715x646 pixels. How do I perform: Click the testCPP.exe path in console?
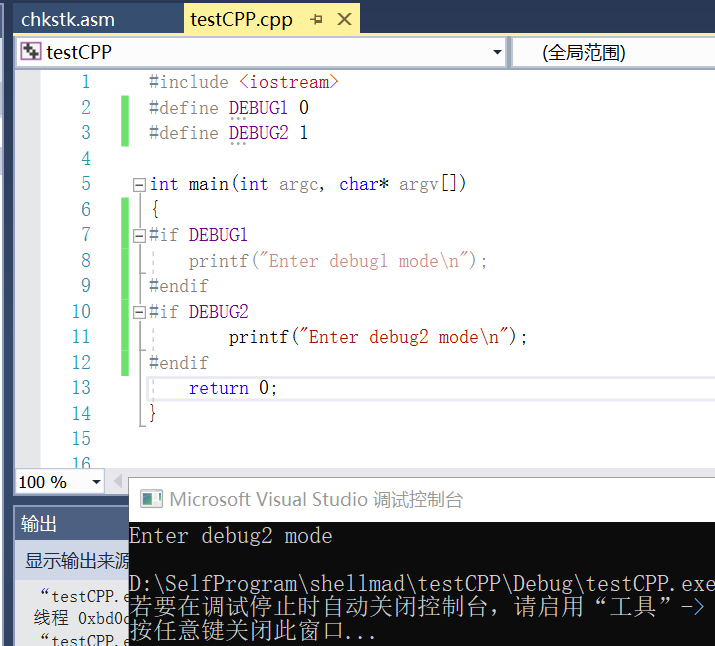coord(422,584)
